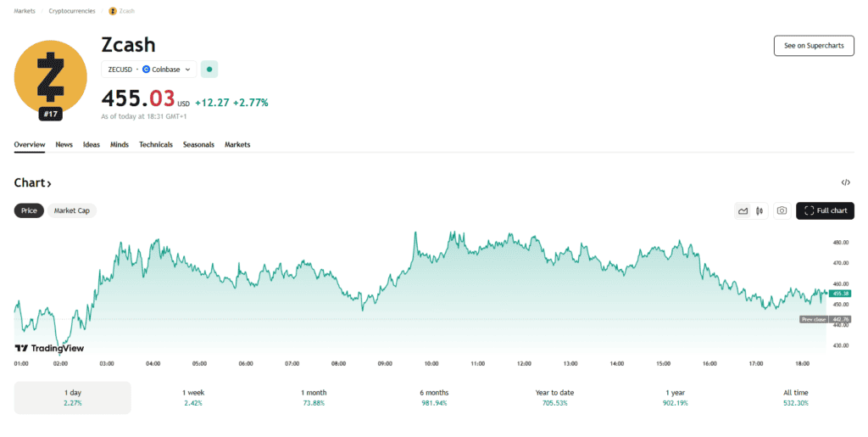Open the ZECUSD Coinbase exchange dropdown
The image size is (868, 437).
(148, 69)
